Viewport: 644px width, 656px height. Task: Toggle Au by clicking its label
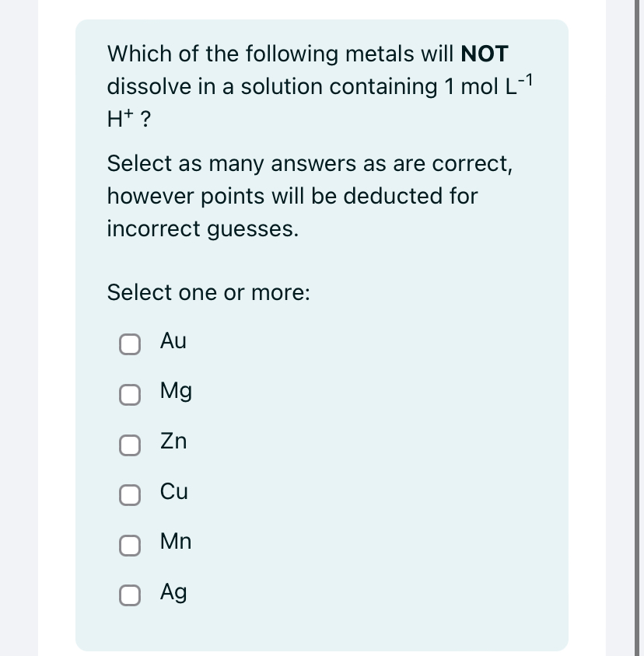173,341
